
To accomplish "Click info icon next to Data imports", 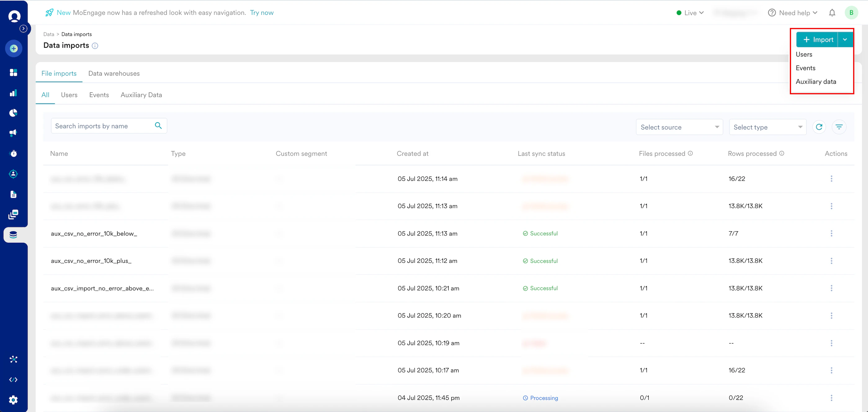I will 95,46.
